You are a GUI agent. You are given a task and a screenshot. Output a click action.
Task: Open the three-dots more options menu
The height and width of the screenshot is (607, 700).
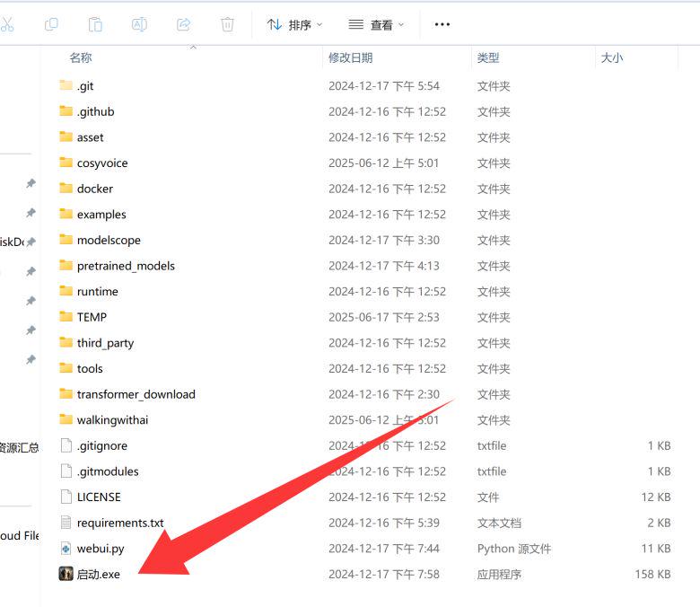coord(442,24)
